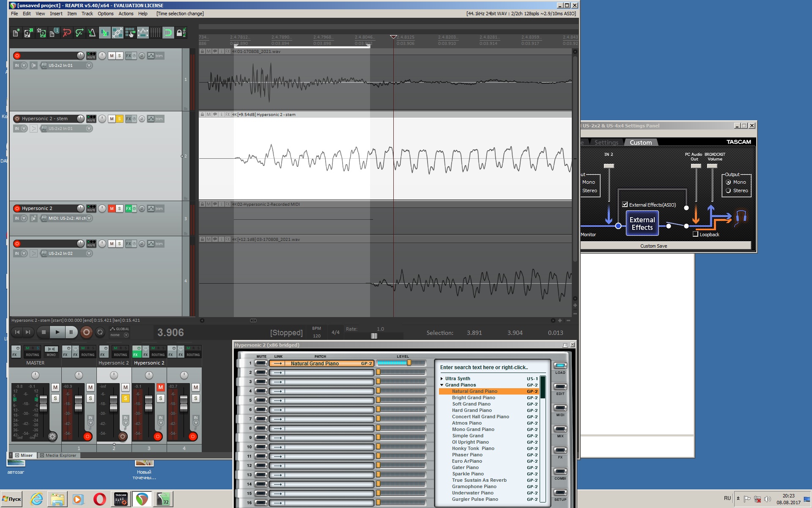Enable the Loopback checkbox
Viewport: 812px width, 508px height.
(x=695, y=234)
